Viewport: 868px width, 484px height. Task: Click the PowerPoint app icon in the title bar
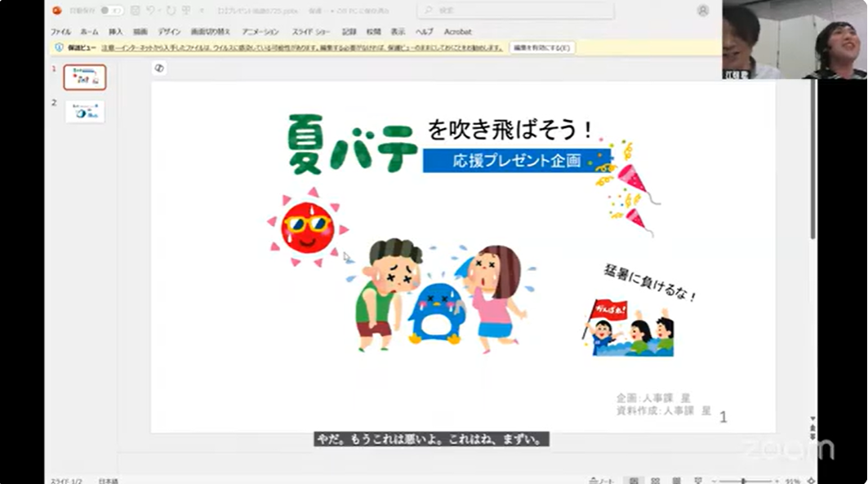tap(56, 11)
